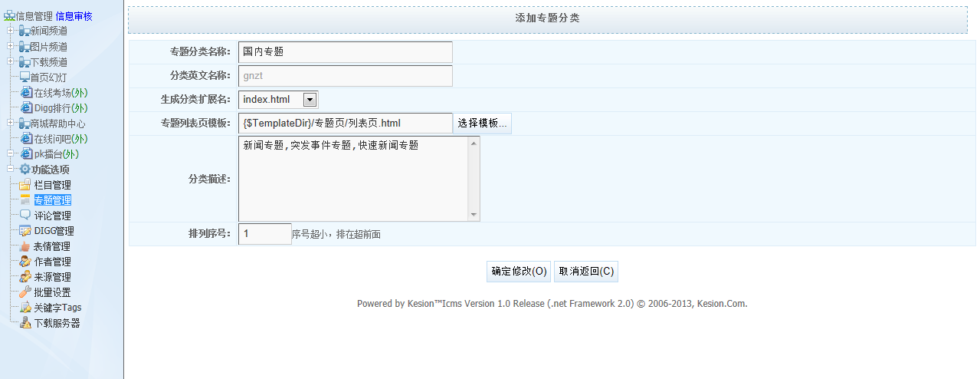Expand the 新闻频道 tree node

(x=10, y=31)
